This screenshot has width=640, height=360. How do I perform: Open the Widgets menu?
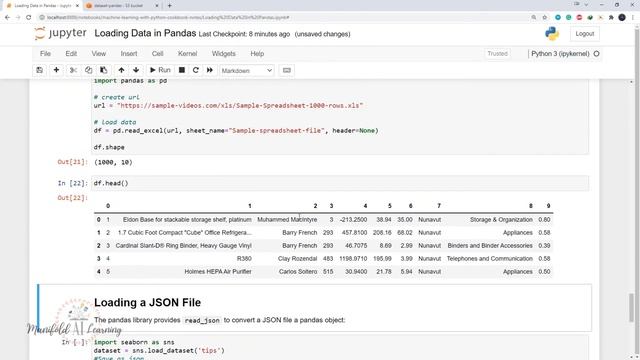point(224,53)
